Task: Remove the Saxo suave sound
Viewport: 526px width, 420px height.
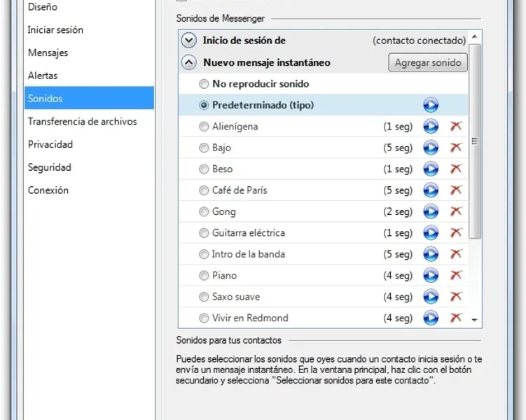Action: coord(456,297)
